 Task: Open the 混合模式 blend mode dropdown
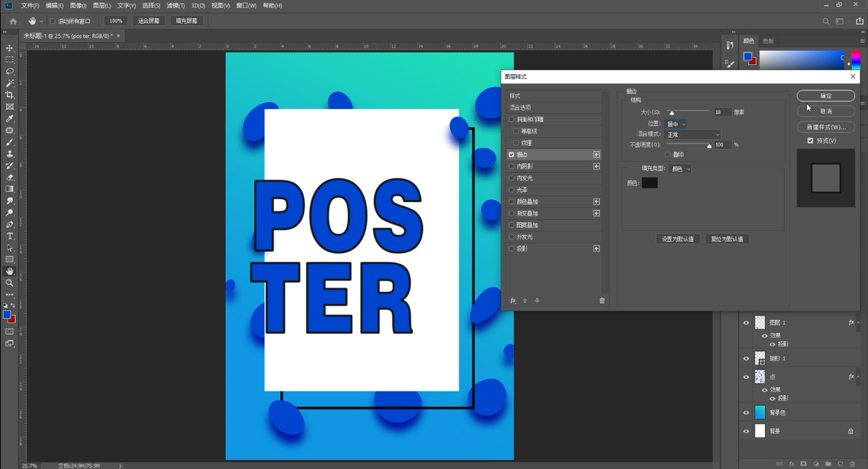(693, 134)
